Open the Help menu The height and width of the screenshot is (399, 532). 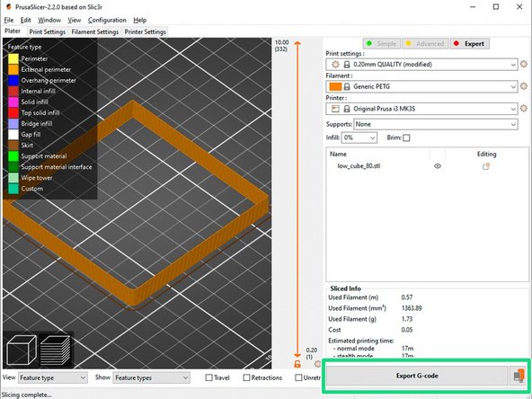139,20
